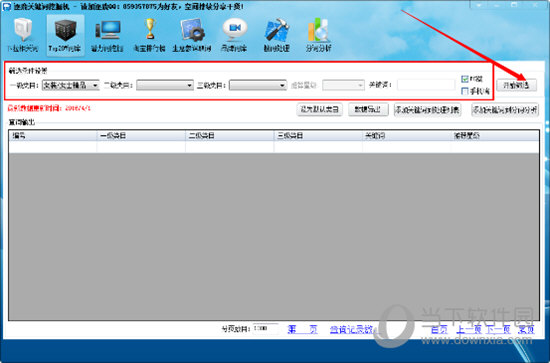Toggle the lower unchecked checkbox near 开始筛选
Viewport: 550px width, 363px height.
465,91
